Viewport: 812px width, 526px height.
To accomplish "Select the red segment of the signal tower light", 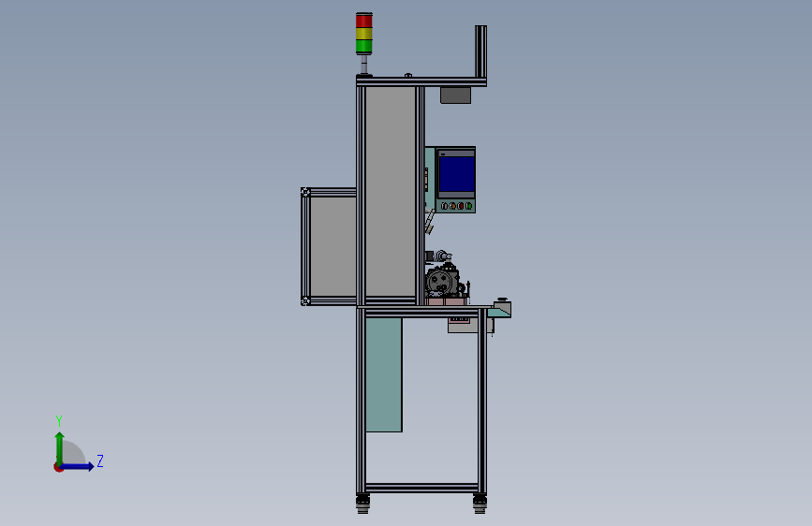I will coord(364,21).
